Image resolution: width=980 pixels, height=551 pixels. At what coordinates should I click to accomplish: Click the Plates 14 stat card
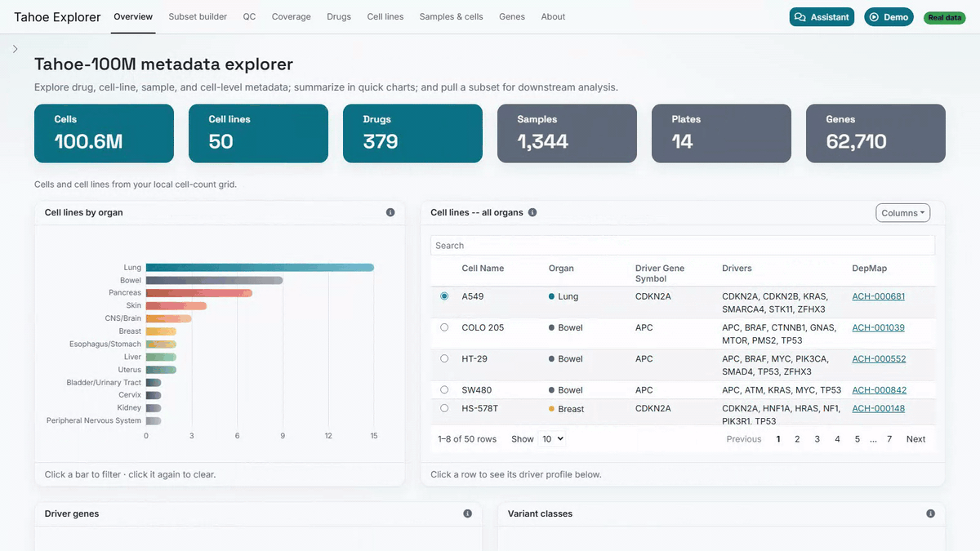[x=721, y=133]
